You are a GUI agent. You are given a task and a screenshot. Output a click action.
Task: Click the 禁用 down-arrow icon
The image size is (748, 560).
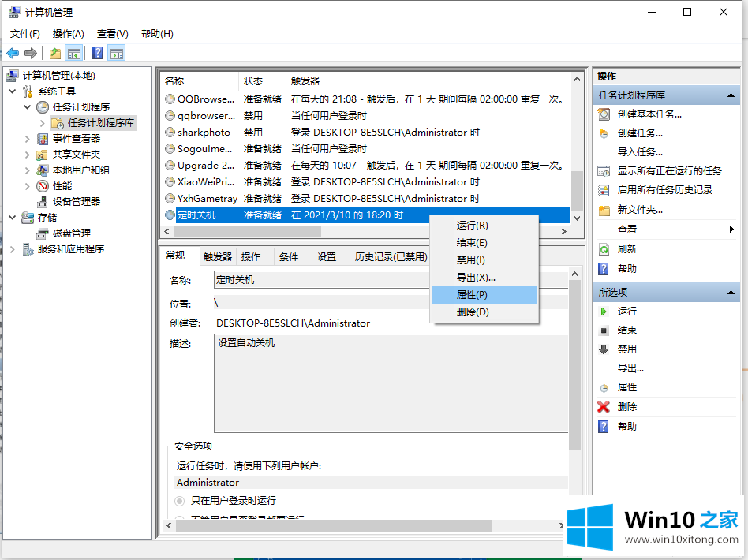pos(604,349)
